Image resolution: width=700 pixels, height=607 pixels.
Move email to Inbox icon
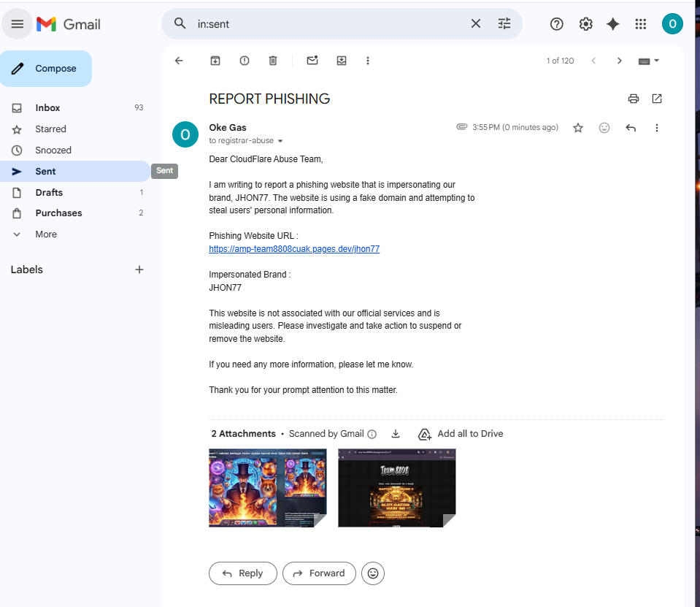342,61
